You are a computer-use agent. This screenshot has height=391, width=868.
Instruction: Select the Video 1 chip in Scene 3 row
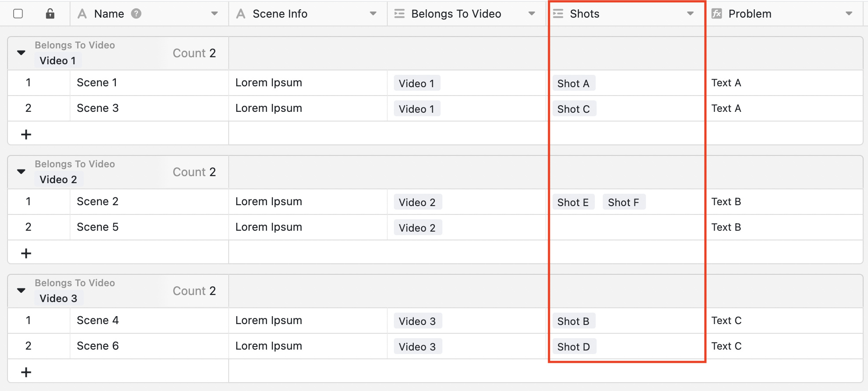point(416,109)
